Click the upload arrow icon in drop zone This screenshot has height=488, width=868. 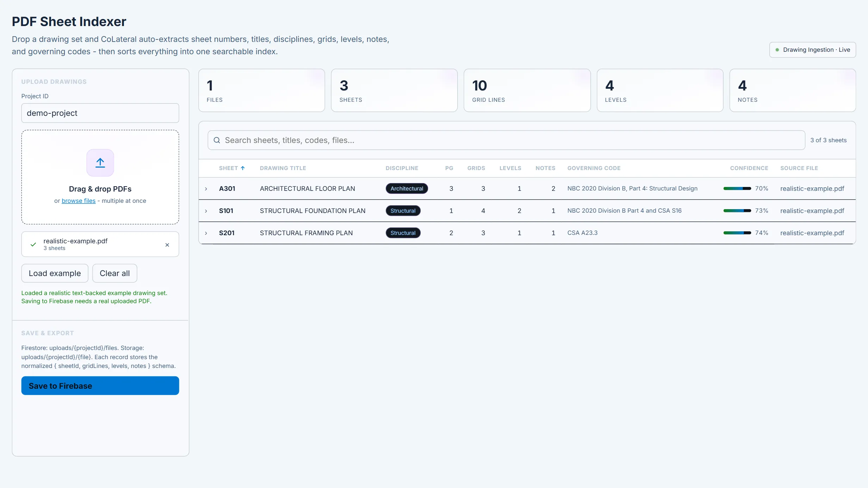pyautogui.click(x=100, y=163)
